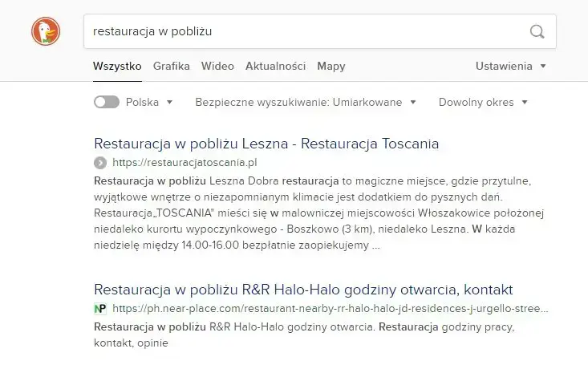
Task: Open the Aktualności tab
Action: pos(275,67)
